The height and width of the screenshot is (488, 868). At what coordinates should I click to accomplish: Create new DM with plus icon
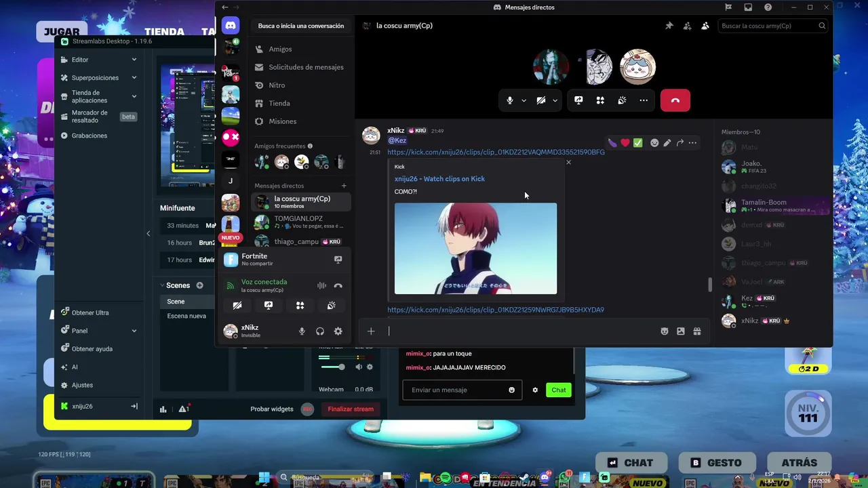tap(344, 186)
